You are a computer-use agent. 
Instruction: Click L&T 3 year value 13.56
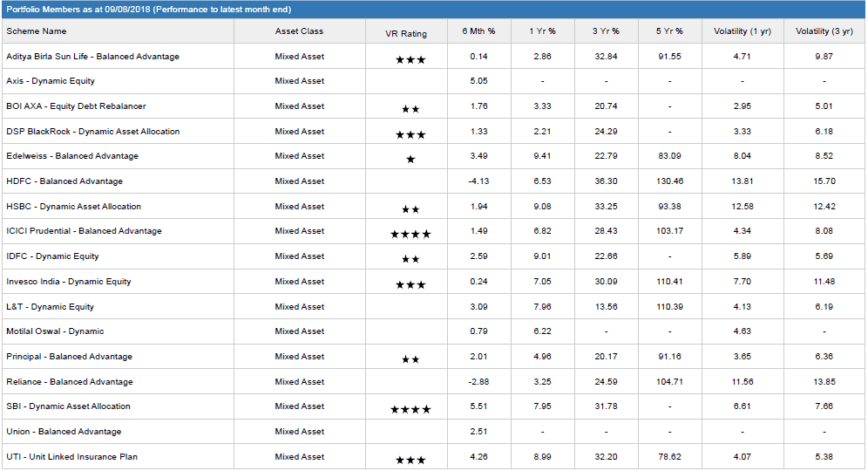coord(607,307)
